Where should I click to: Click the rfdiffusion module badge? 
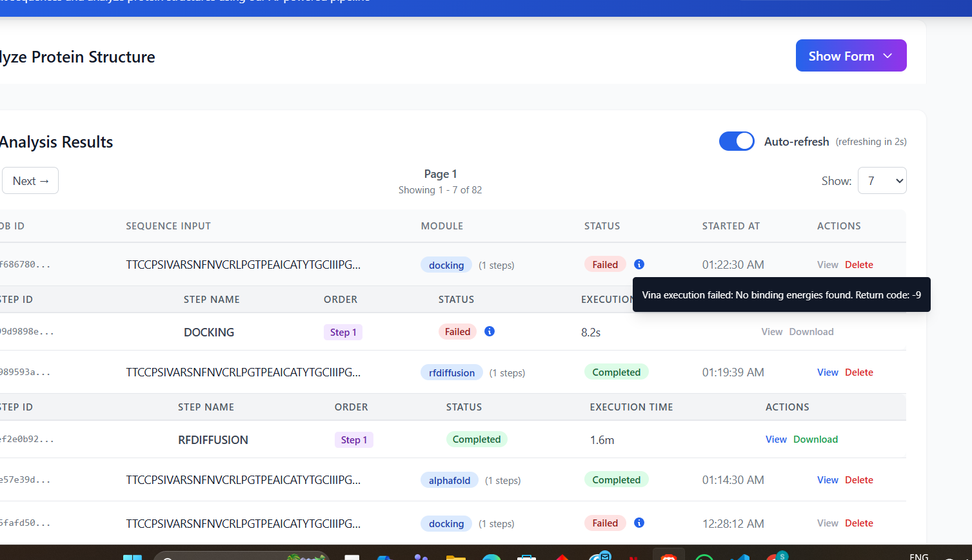click(451, 373)
